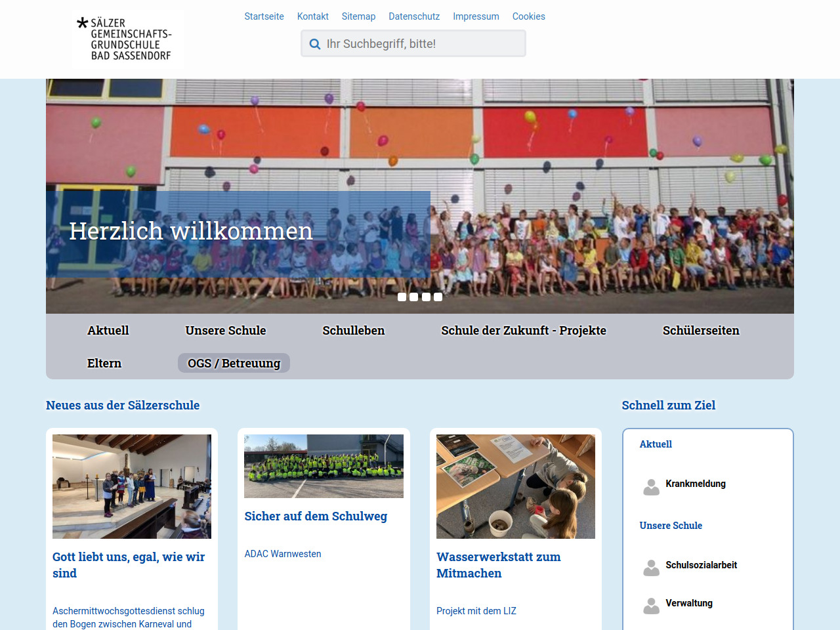
Task: Open the Datenschutz link at top
Action: [x=413, y=16]
